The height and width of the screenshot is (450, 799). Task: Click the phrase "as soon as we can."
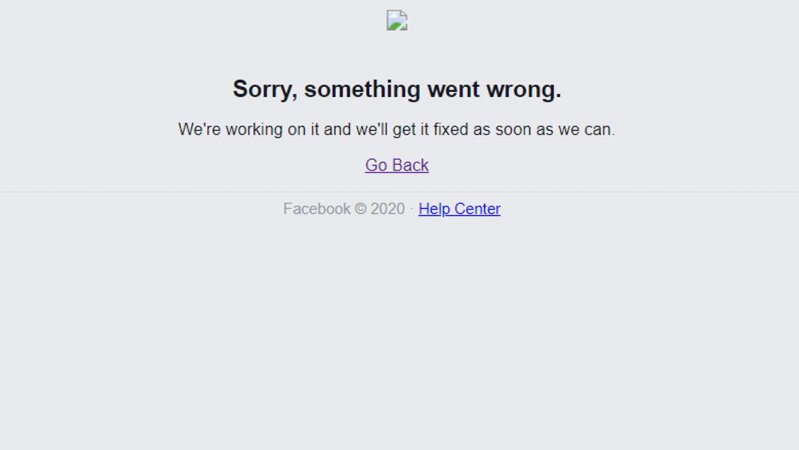point(544,129)
